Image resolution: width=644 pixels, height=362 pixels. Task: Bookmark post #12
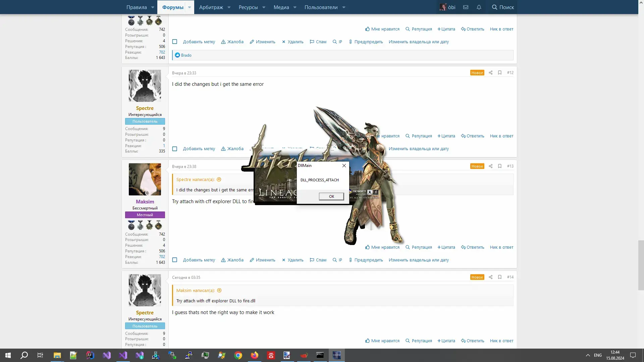click(500, 73)
